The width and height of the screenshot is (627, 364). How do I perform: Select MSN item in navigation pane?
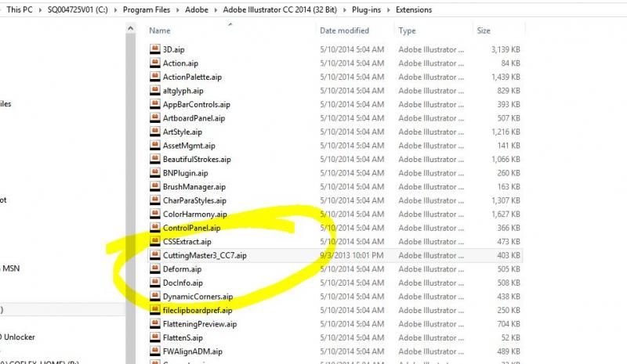[x=11, y=268]
